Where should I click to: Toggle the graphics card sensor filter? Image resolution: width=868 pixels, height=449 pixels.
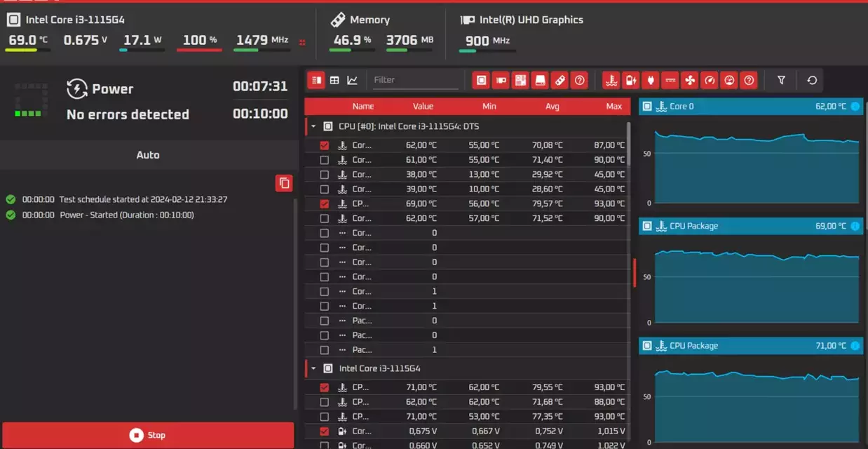coord(501,80)
